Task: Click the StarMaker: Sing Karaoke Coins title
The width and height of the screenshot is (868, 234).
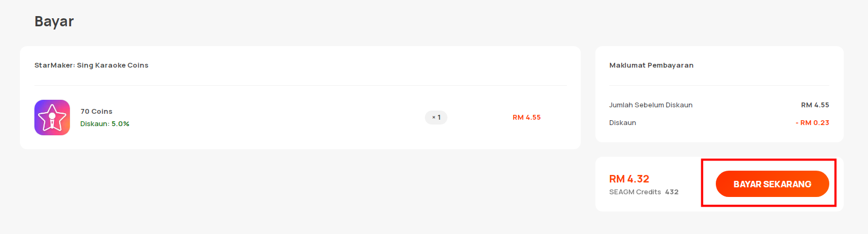Action: [91, 65]
